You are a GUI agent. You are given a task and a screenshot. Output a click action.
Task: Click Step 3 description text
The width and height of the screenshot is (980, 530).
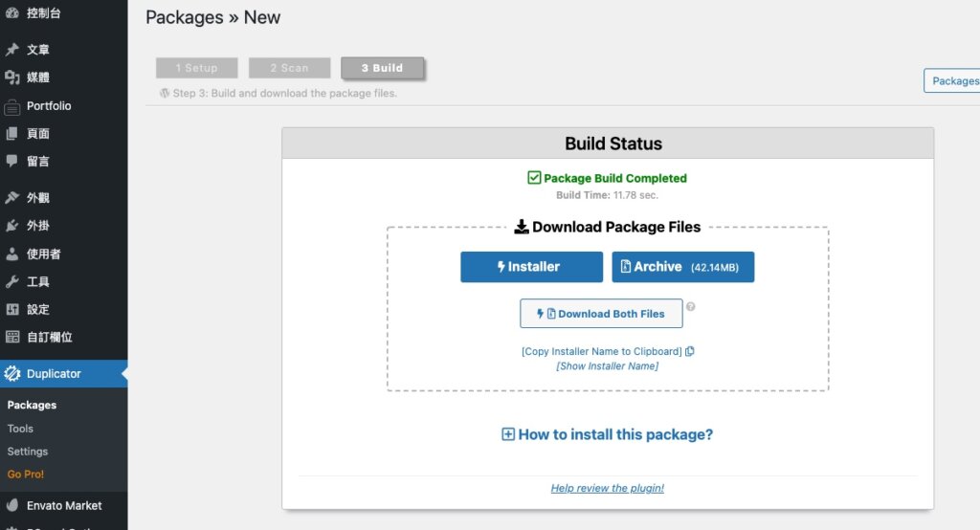(284, 93)
